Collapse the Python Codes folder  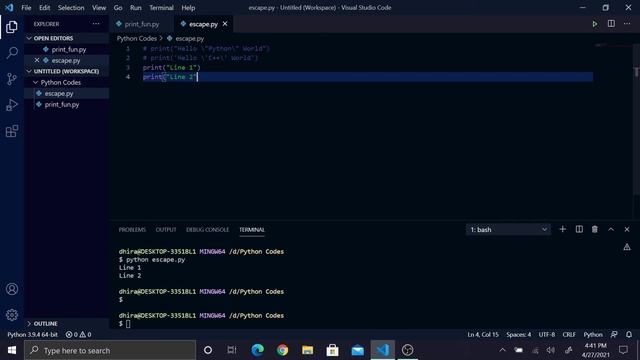click(x=67, y=82)
